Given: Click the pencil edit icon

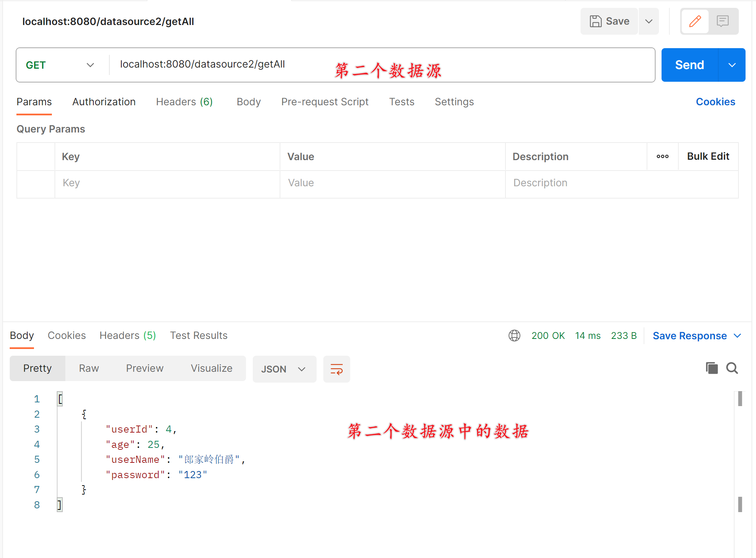Looking at the screenshot, I should click(695, 21).
